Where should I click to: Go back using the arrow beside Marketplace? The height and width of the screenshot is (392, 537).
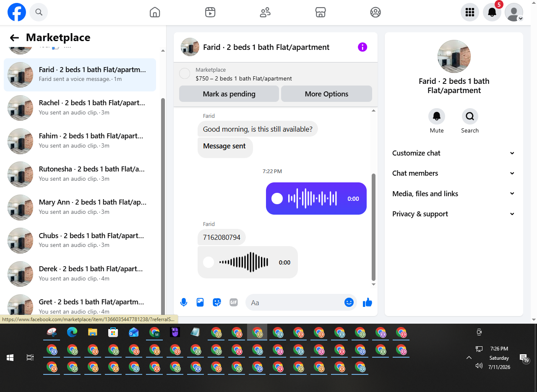[14, 38]
